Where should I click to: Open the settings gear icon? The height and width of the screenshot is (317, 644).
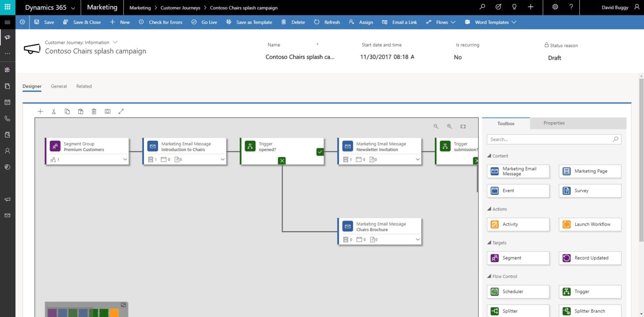[x=555, y=7]
